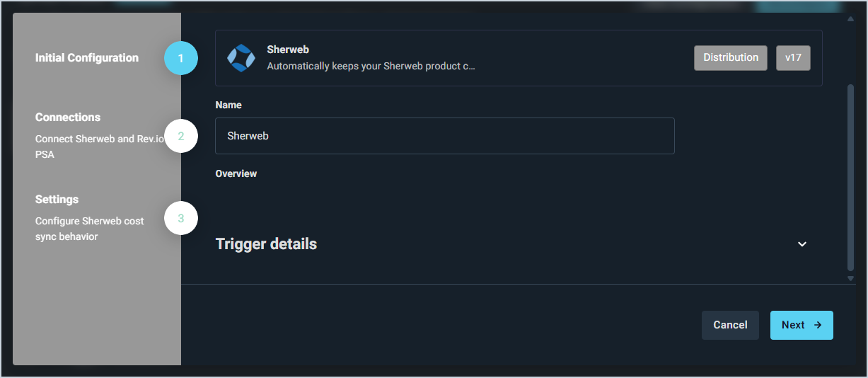Click the Overview label
The height and width of the screenshot is (378, 868).
pos(236,173)
